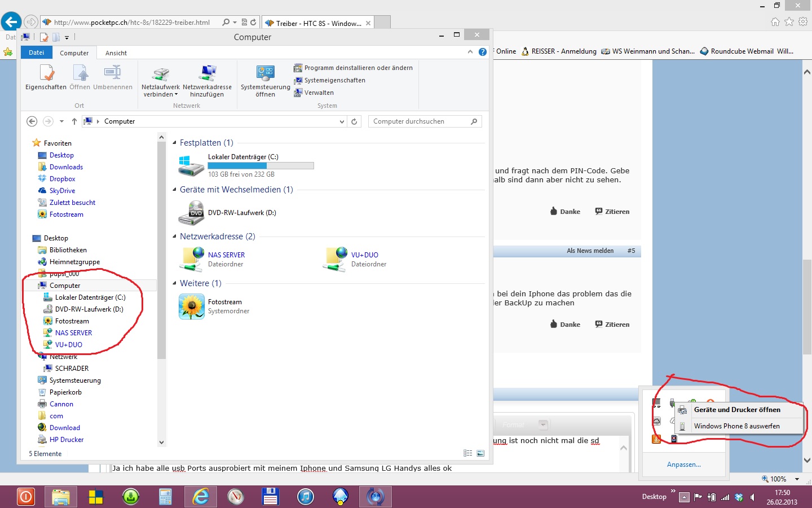The height and width of the screenshot is (508, 812).
Task: Refresh the Computer folder view
Action: (354, 121)
